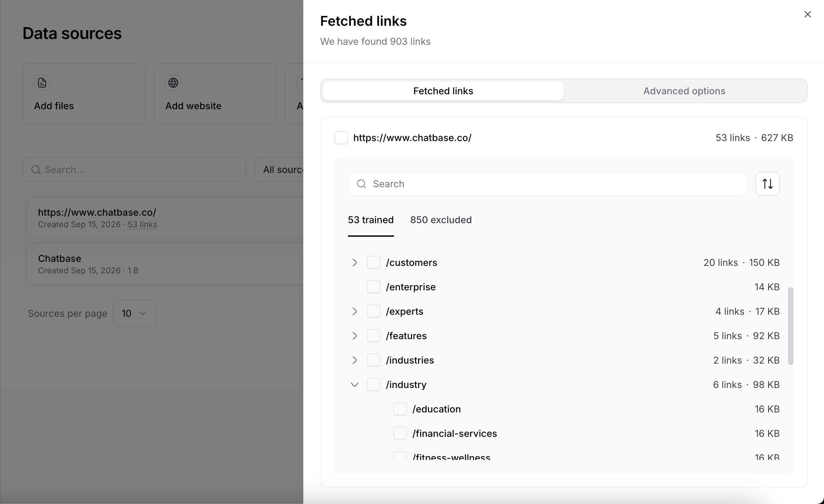Check the /features checkbox
Viewport: 824px width, 504px height.
tap(374, 336)
